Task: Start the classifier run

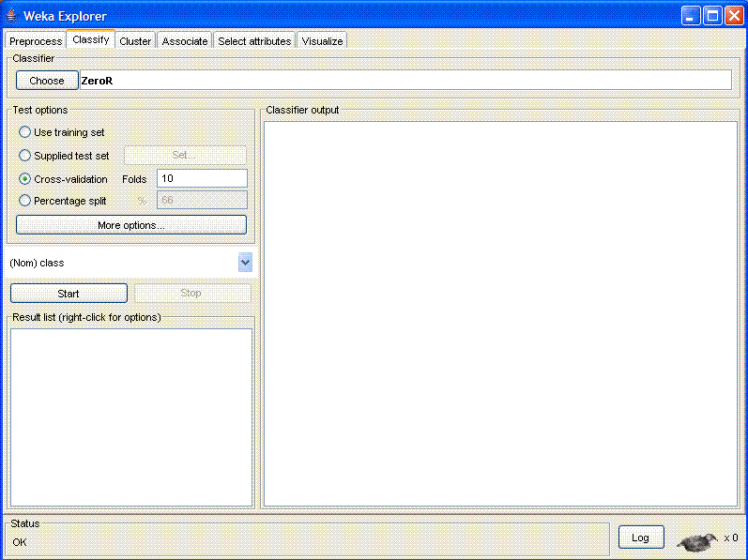Action: click(x=69, y=293)
